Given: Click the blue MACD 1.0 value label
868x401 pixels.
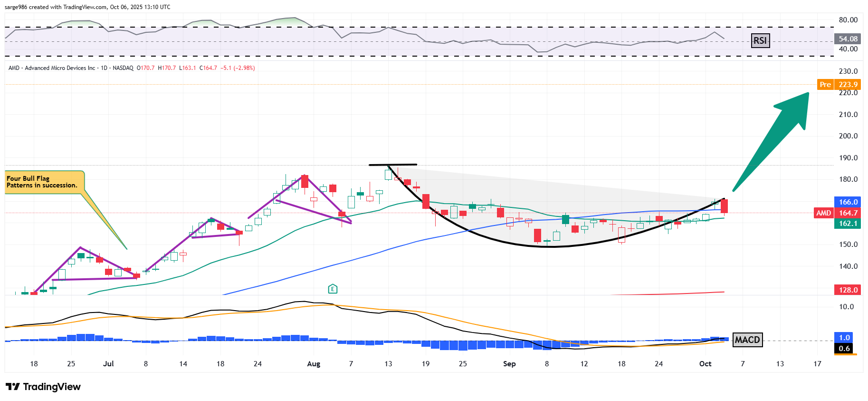Looking at the screenshot, I should point(844,338).
